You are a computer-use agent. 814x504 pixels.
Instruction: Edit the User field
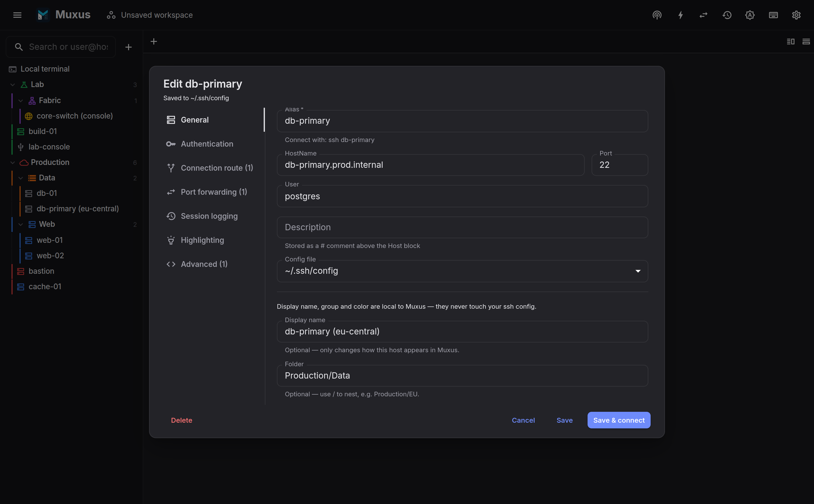[462, 196]
